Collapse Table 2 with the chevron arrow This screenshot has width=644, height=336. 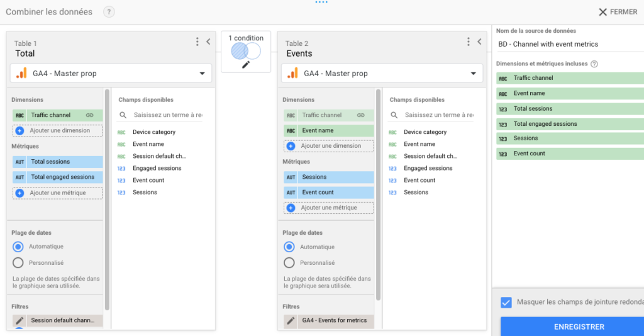(480, 42)
